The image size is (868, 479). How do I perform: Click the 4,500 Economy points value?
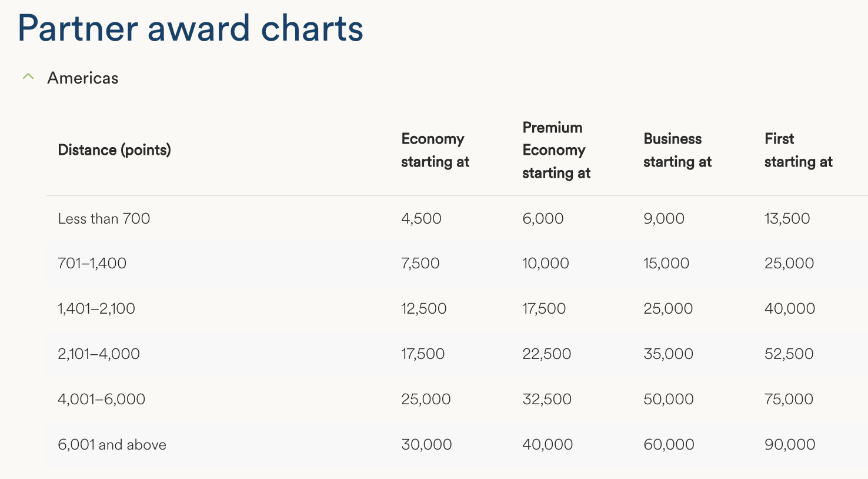click(421, 219)
